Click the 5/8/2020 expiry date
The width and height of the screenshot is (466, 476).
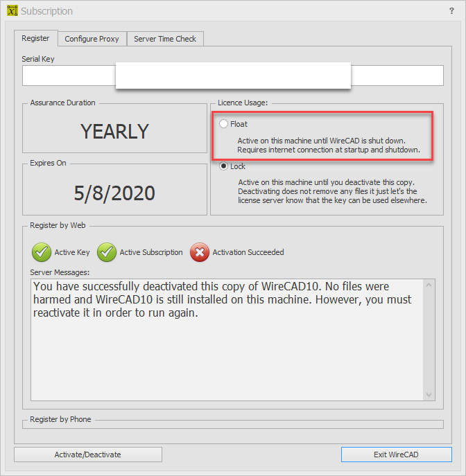pos(114,193)
